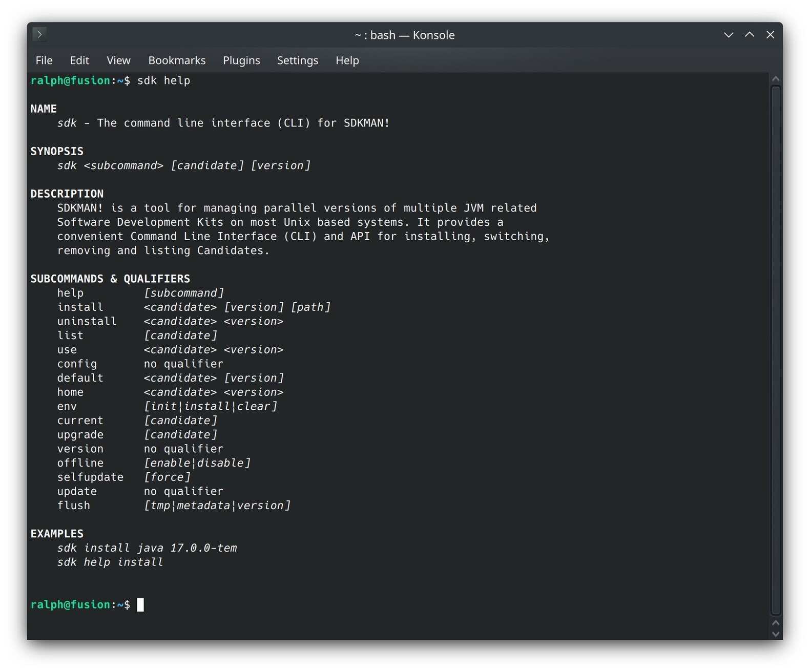Image resolution: width=810 pixels, height=672 pixels.
Task: Click the window title '~ : bash — Konsole'
Action: (x=405, y=35)
